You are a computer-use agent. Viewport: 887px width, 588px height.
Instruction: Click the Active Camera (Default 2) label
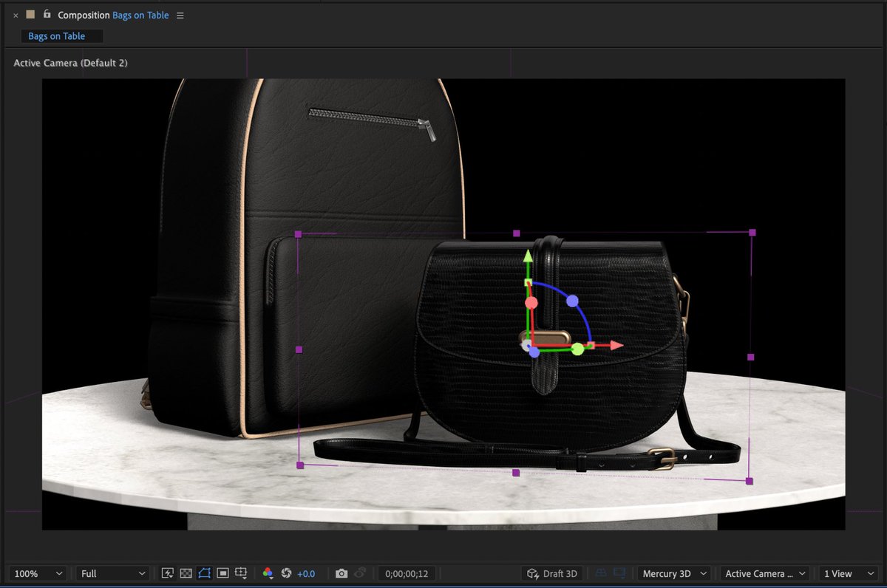coord(70,64)
